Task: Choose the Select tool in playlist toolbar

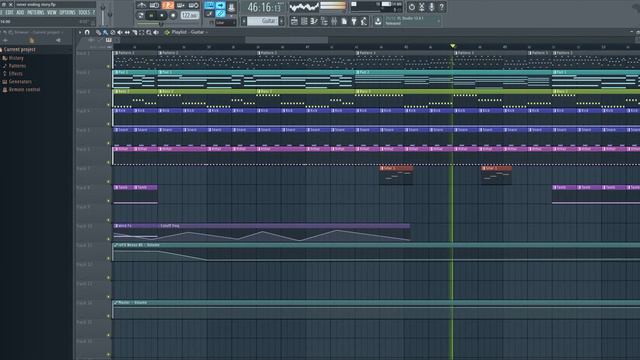Action: 142,32
